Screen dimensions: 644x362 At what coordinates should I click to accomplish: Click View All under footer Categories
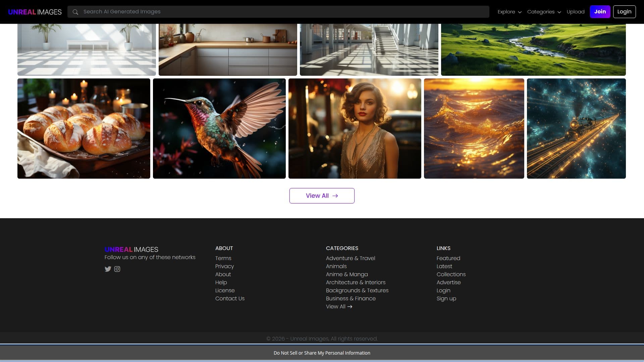(x=339, y=306)
